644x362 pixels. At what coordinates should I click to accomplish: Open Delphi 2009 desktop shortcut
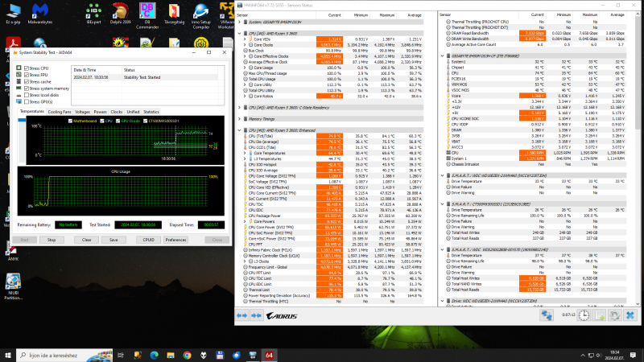(120, 14)
